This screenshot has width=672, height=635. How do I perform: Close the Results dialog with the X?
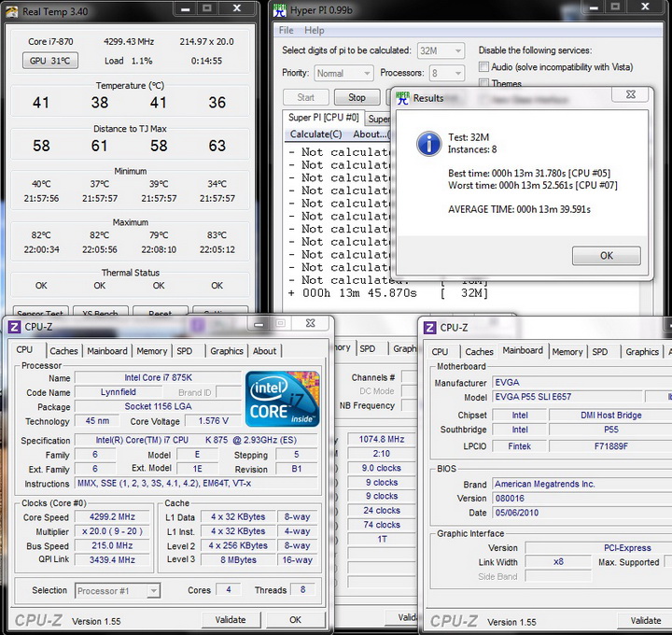click(x=630, y=95)
